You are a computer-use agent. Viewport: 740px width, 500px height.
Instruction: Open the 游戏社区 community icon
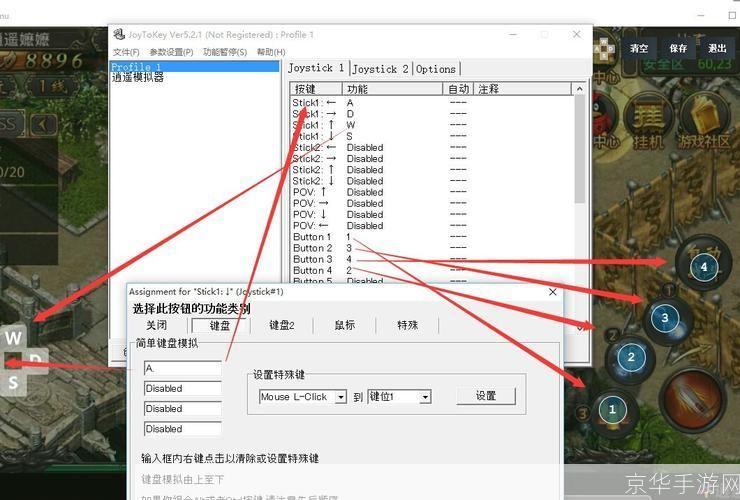tap(704, 121)
